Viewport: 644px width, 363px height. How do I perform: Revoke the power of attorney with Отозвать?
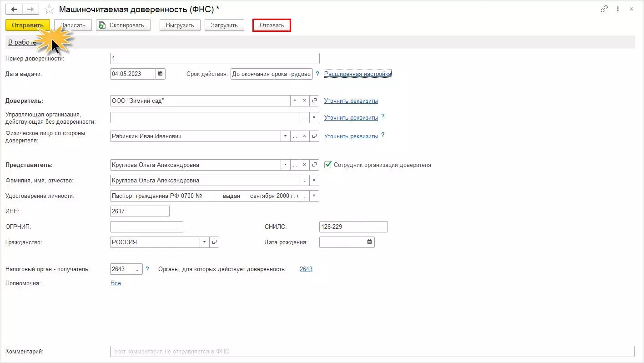click(272, 25)
